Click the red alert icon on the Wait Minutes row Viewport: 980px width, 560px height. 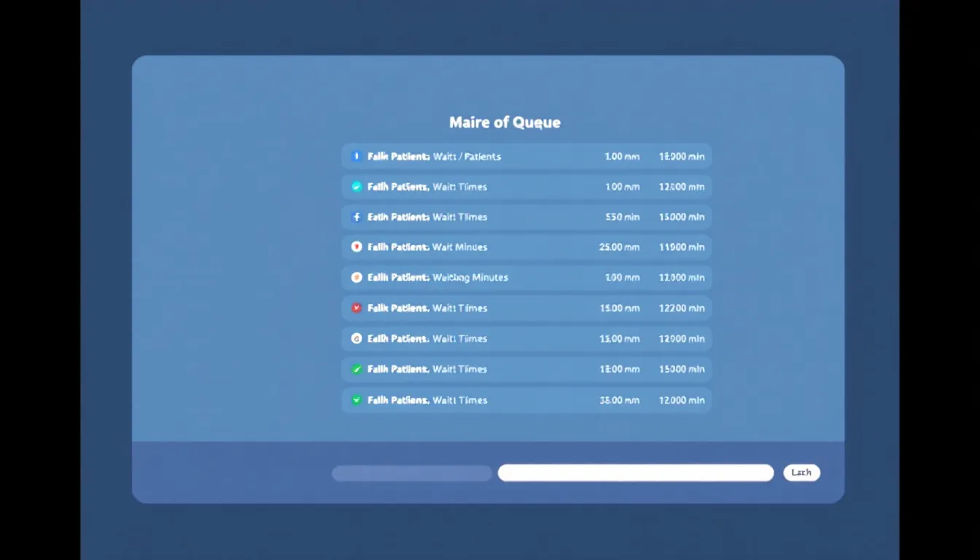357,246
